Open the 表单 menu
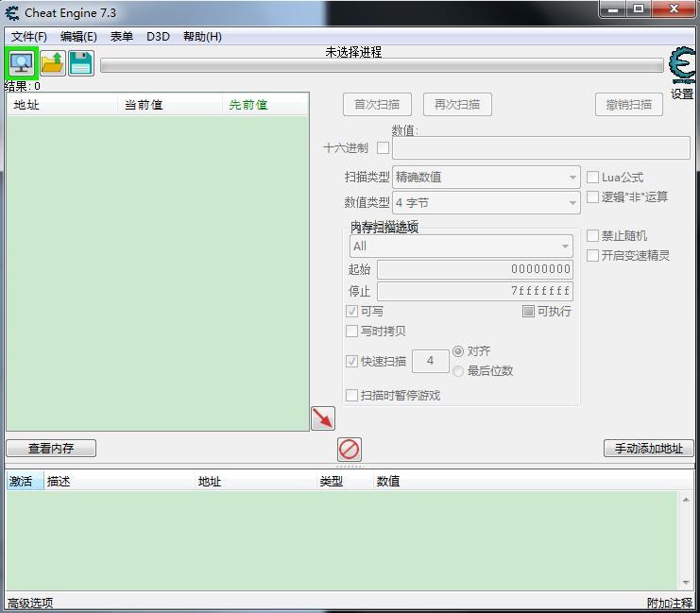700x613 pixels. click(122, 37)
